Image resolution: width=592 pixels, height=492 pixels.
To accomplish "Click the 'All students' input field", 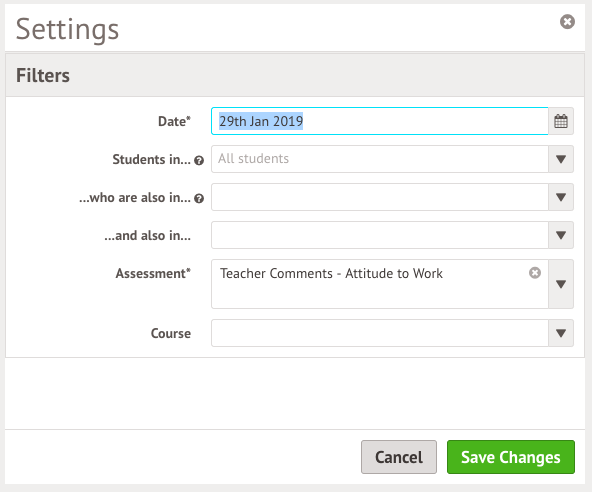I will (x=379, y=159).
